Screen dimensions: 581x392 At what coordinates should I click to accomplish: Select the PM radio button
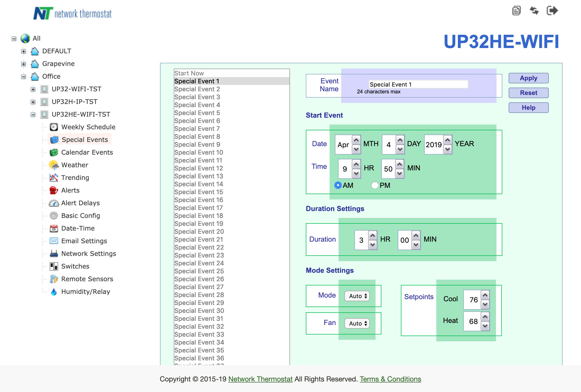pyautogui.click(x=375, y=185)
